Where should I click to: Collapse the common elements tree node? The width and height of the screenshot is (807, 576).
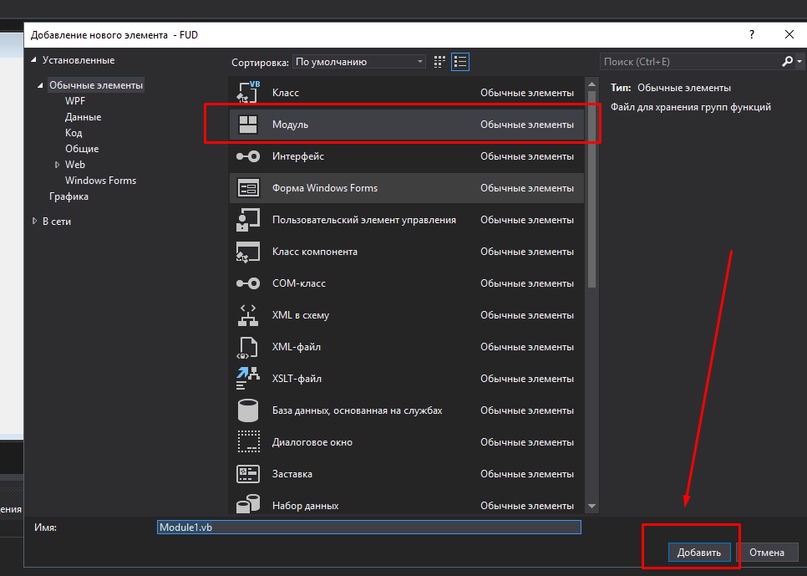41,86
